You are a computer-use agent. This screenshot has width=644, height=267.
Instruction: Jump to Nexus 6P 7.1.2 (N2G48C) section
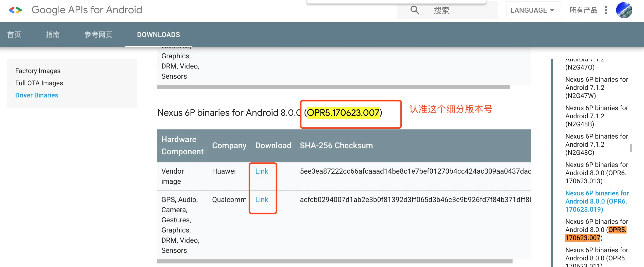(597, 144)
